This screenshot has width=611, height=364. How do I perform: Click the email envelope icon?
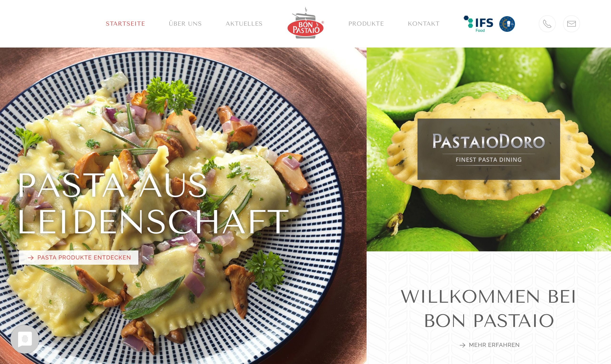[x=572, y=24]
